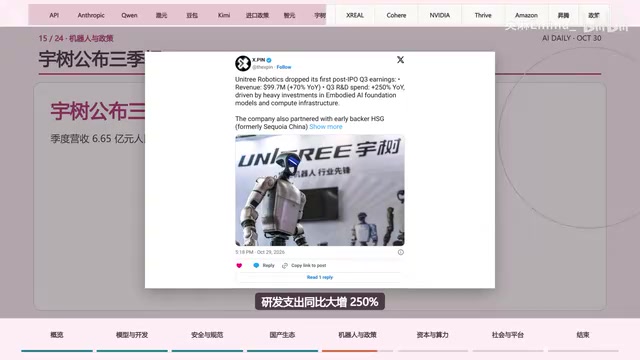Follow the X.PIN account
This screenshot has height=360, width=640.
click(x=284, y=67)
